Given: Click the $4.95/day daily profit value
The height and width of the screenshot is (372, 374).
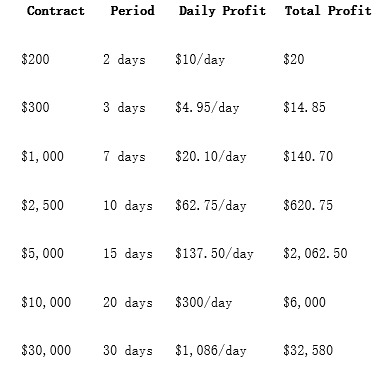Looking at the screenshot, I should pos(207,107).
